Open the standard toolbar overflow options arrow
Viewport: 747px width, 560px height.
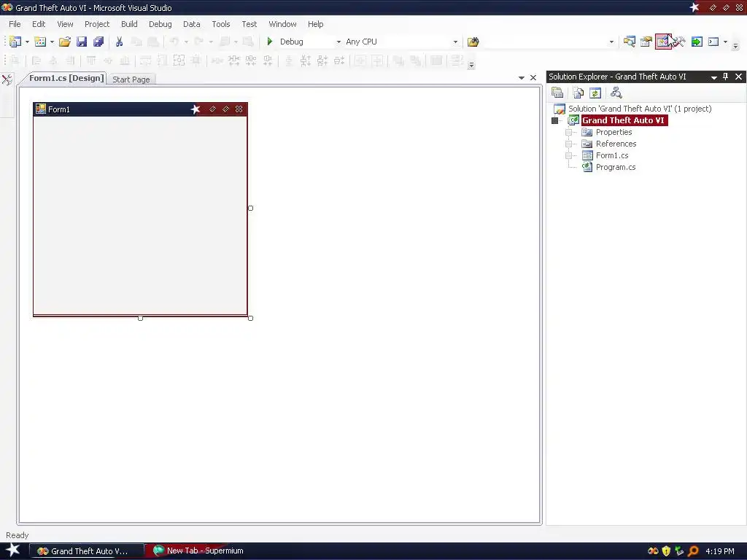(x=735, y=46)
